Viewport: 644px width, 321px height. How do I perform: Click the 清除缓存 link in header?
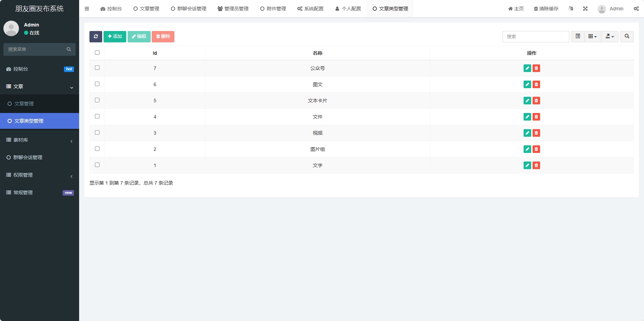(x=546, y=9)
